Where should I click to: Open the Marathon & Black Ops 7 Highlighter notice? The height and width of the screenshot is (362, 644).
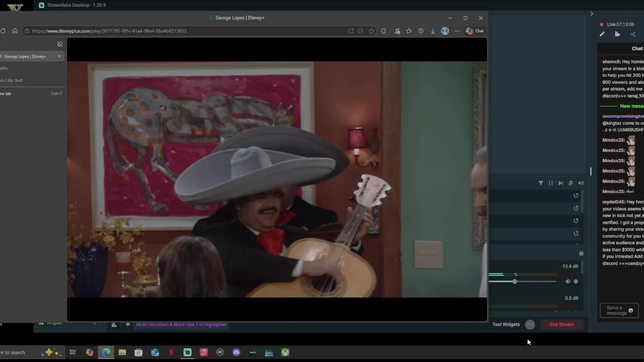click(x=181, y=324)
